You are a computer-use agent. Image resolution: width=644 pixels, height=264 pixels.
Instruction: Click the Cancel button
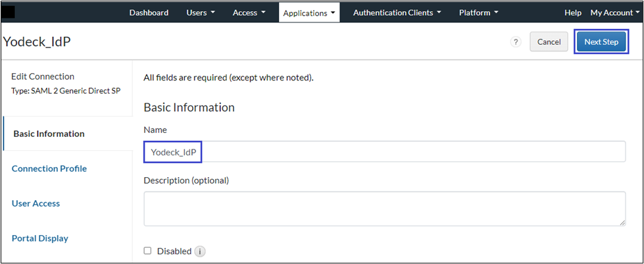point(549,42)
